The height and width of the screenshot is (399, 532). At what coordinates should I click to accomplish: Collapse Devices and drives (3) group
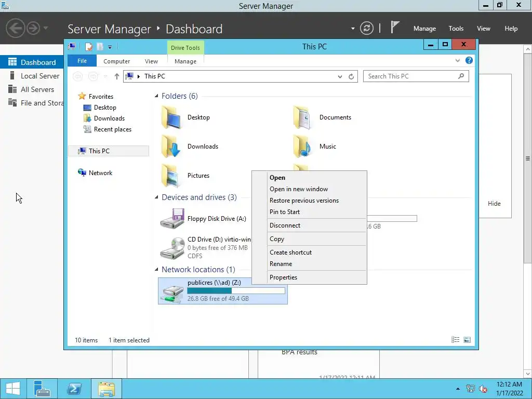click(156, 197)
